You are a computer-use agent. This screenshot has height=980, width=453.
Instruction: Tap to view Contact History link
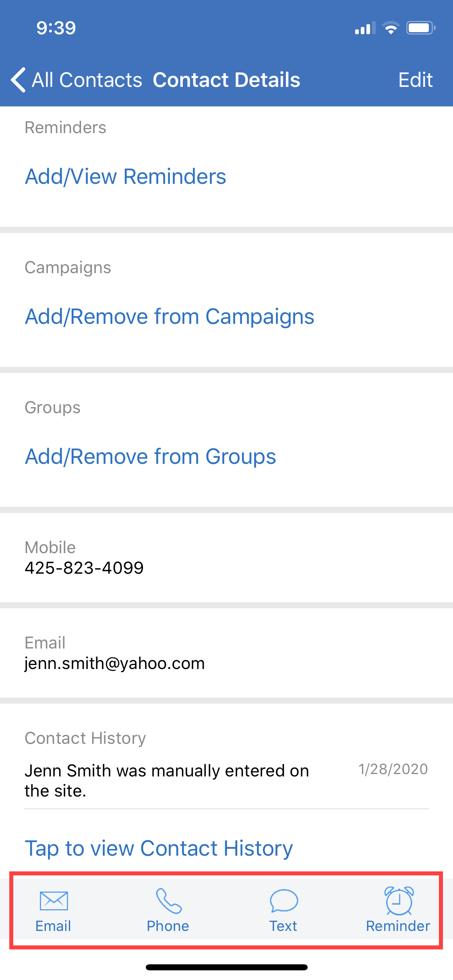pyautogui.click(x=159, y=848)
